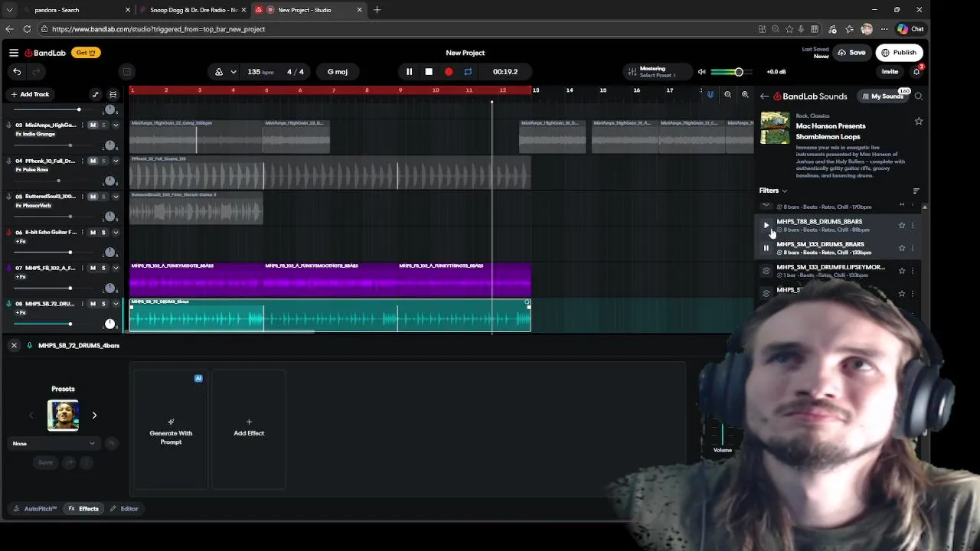The image size is (980, 551).
Task: Solo track 06 8-bit Echo Guitar
Action: point(103,233)
